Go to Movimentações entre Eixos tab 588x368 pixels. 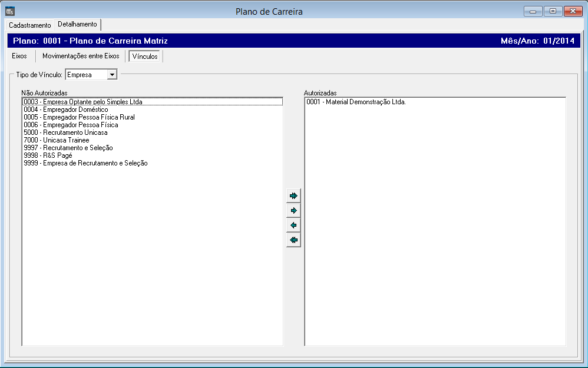[x=81, y=56]
